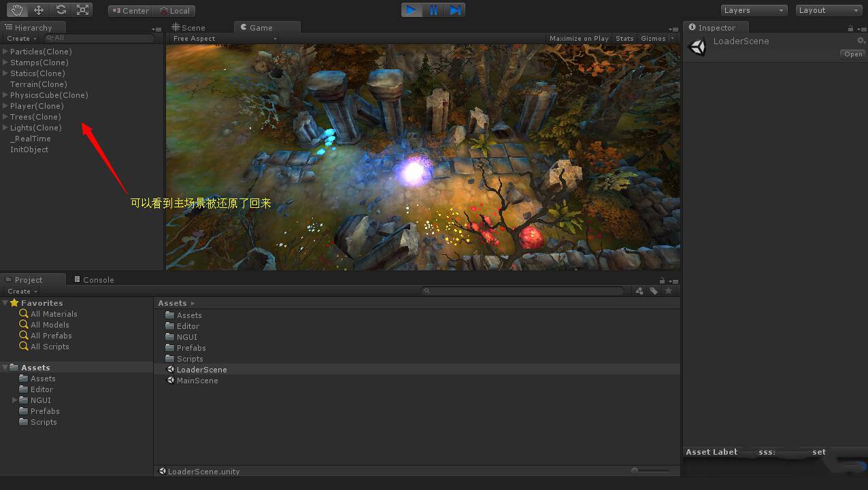
Task: Expand the Trees(Clone) object
Action: pyautogui.click(x=5, y=117)
